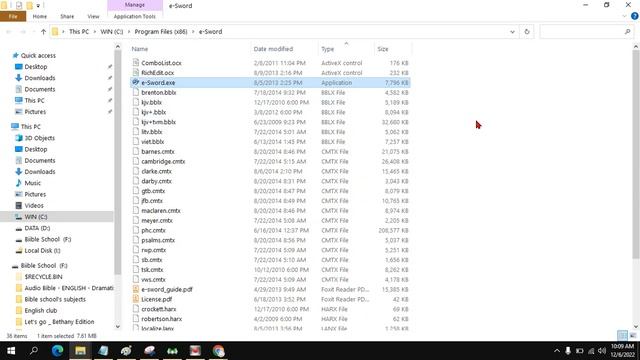Screen dimensions: 640x360
Task: Select the ComboList.ocx file icon
Action: (x=136, y=63)
